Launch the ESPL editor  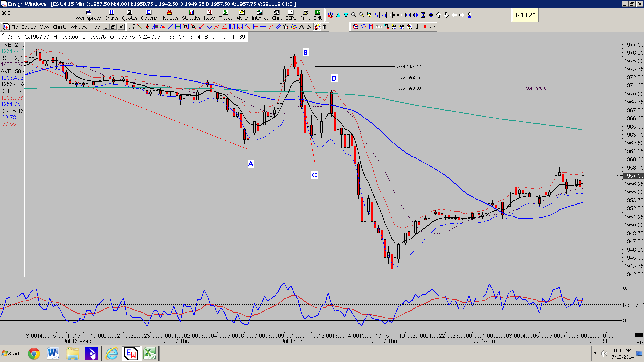[291, 15]
